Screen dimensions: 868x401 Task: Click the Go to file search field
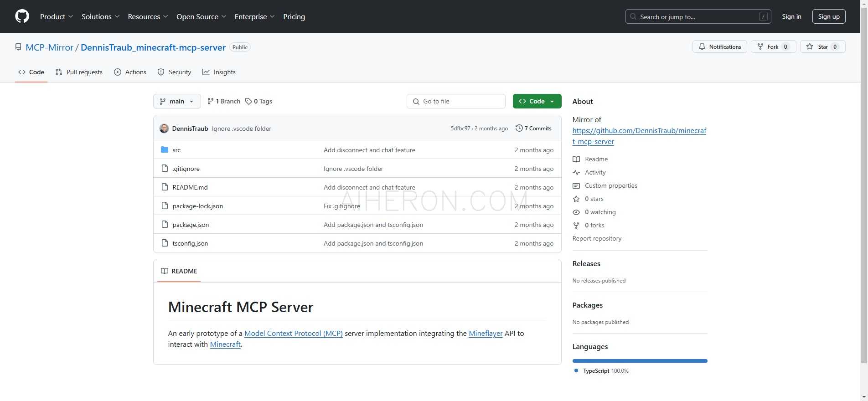456,101
